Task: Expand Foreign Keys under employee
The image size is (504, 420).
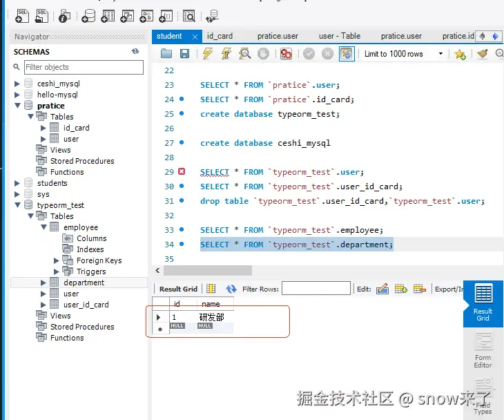Action: (56, 260)
